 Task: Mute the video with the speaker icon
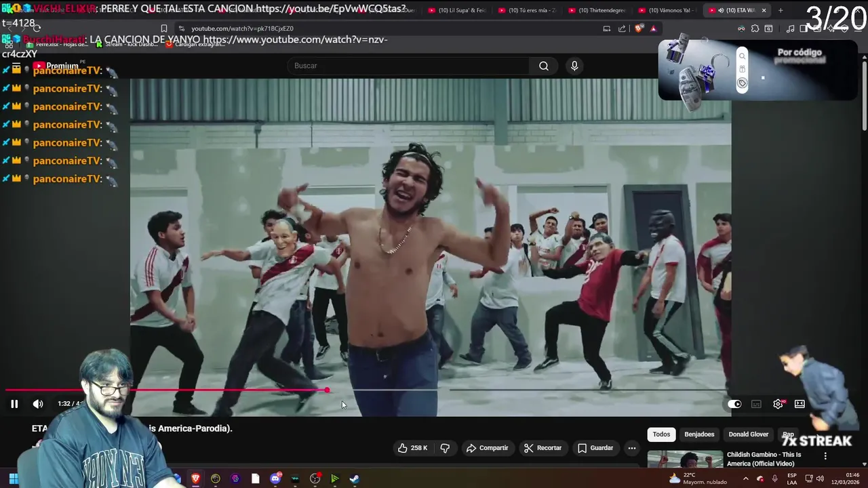pos(38,404)
